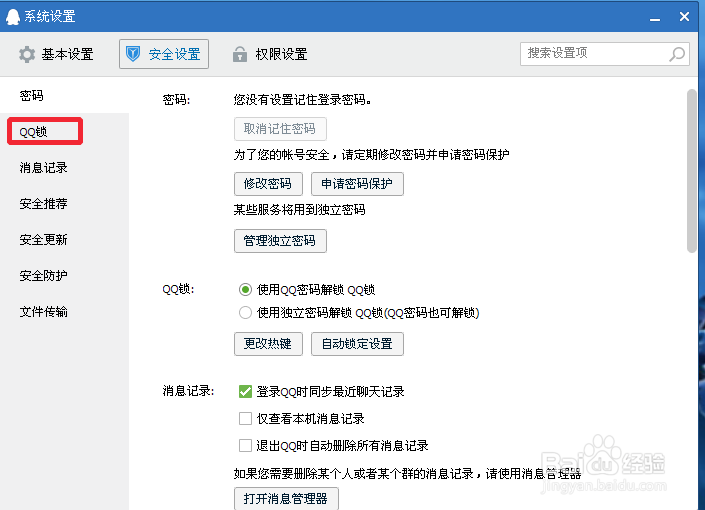705x510 pixels.
Task: Focus the 搜索设置项 search field
Action: [604, 54]
